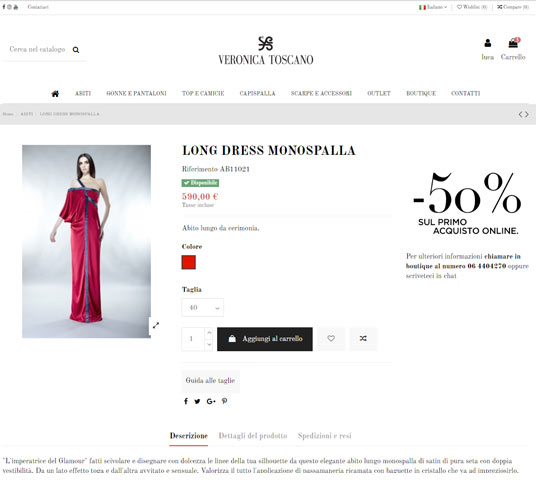Switch to Dettagli del prodotto tab

[253, 436]
